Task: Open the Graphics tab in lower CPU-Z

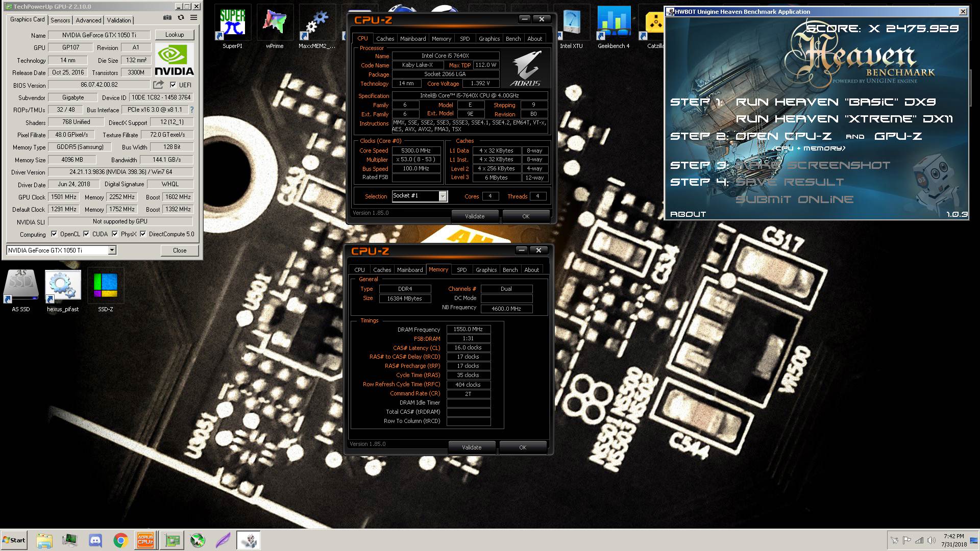Action: pyautogui.click(x=486, y=270)
